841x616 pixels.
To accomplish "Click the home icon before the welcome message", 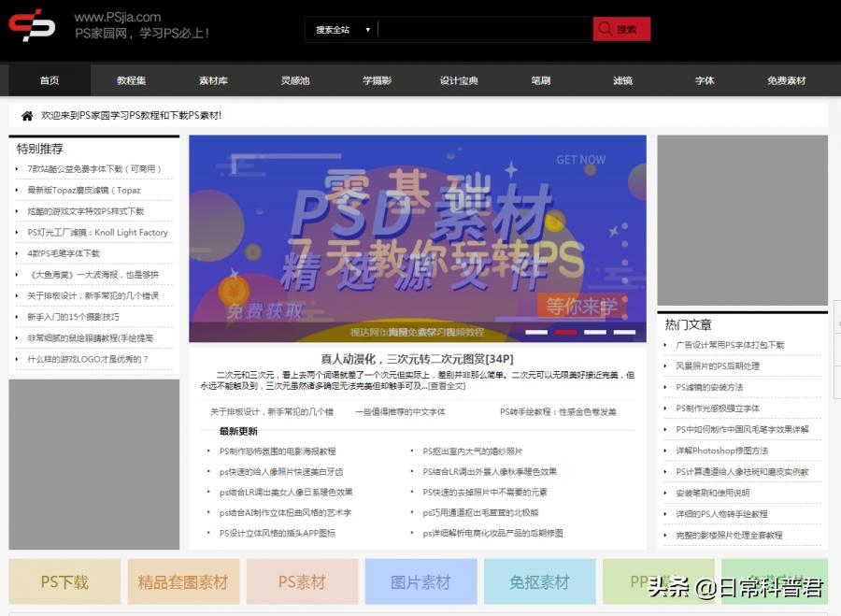I will pos(25,115).
